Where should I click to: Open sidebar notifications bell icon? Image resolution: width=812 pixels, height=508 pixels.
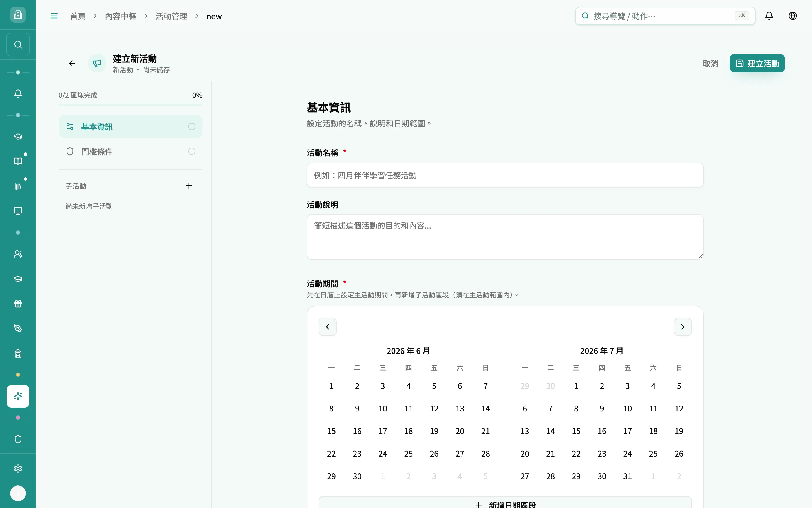point(18,93)
